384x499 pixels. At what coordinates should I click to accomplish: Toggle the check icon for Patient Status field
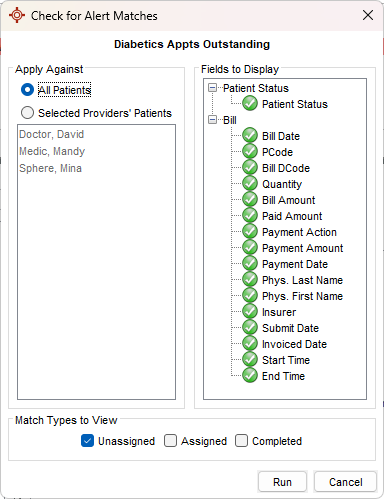[250, 104]
